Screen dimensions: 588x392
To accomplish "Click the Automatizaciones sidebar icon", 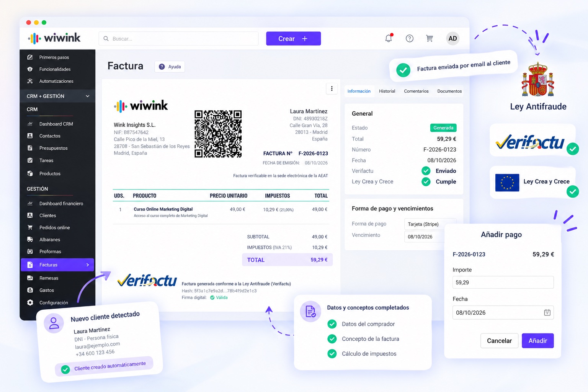I will click(30, 81).
